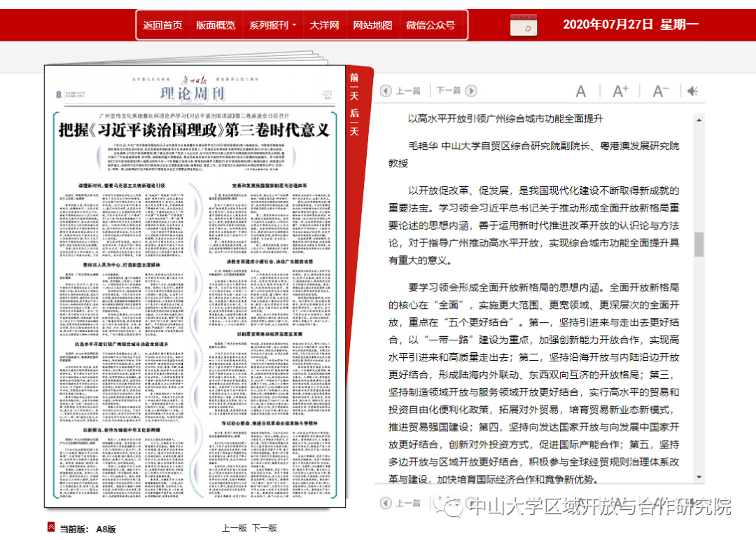Click the article scrollbar down arrow
Image resolution: width=756 pixels, height=540 pixels.
699,477
